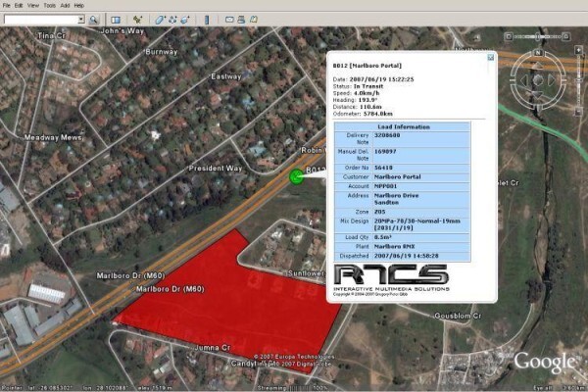Image resolution: width=588 pixels, height=392 pixels.
Task: Click the compass look-up arrow
Action: 538,66
